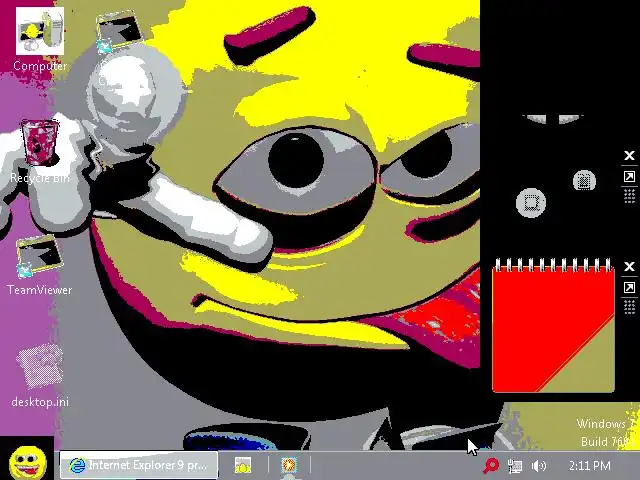Click the CPU meter gadget drag handle
Screen dimensions: 640x480
(629, 196)
